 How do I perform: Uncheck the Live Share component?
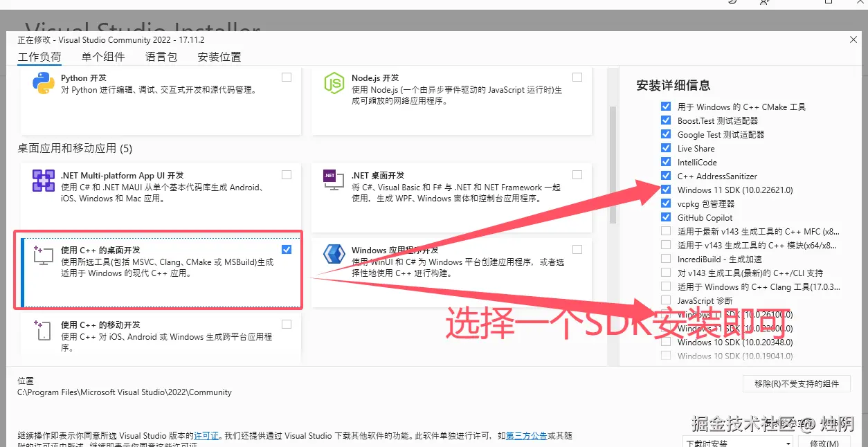point(666,148)
